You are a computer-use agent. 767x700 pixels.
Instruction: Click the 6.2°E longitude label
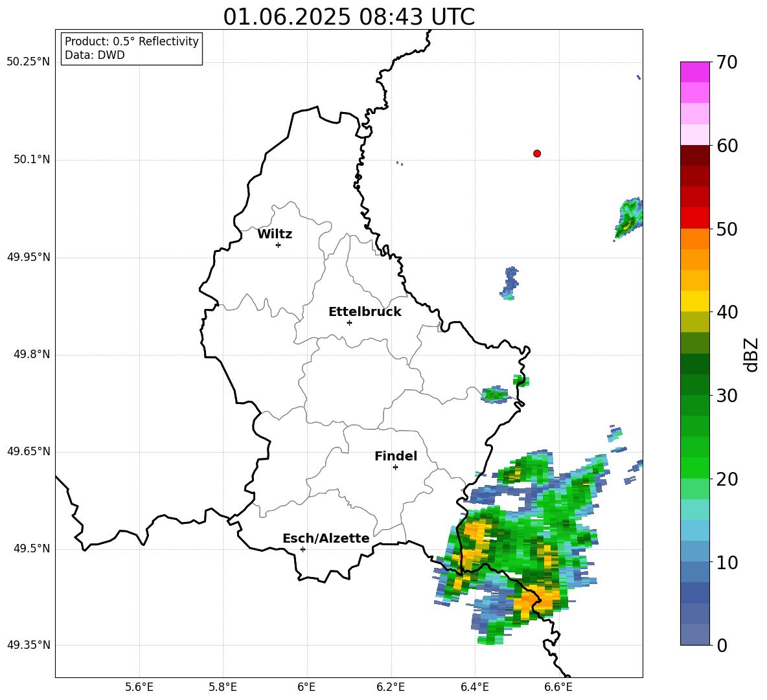[x=391, y=687]
